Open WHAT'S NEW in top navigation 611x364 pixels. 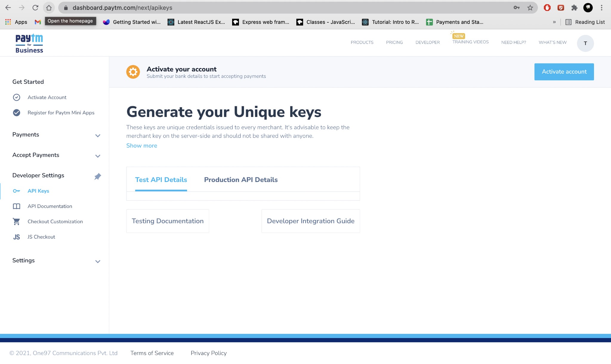click(x=553, y=42)
